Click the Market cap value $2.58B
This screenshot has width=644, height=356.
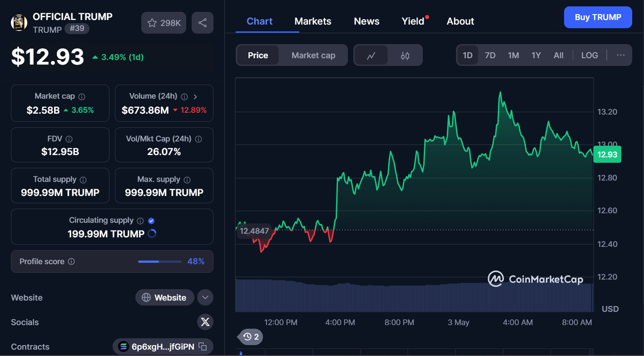(x=43, y=110)
